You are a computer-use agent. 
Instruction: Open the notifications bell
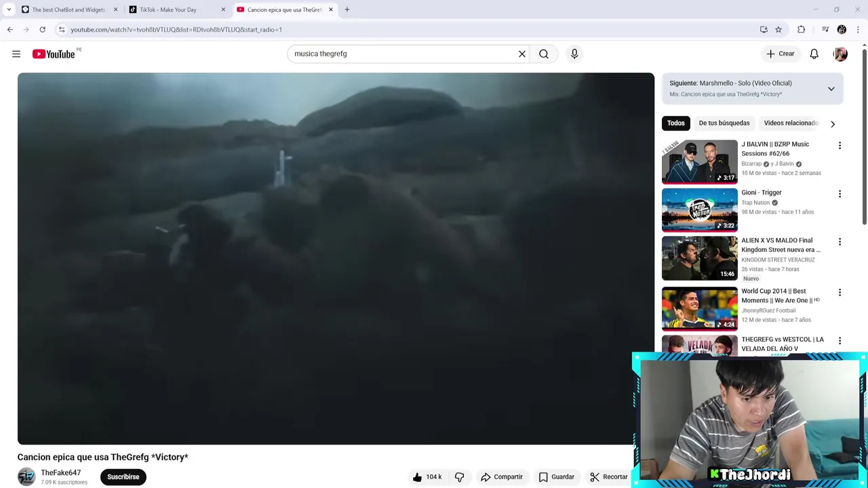click(x=814, y=54)
